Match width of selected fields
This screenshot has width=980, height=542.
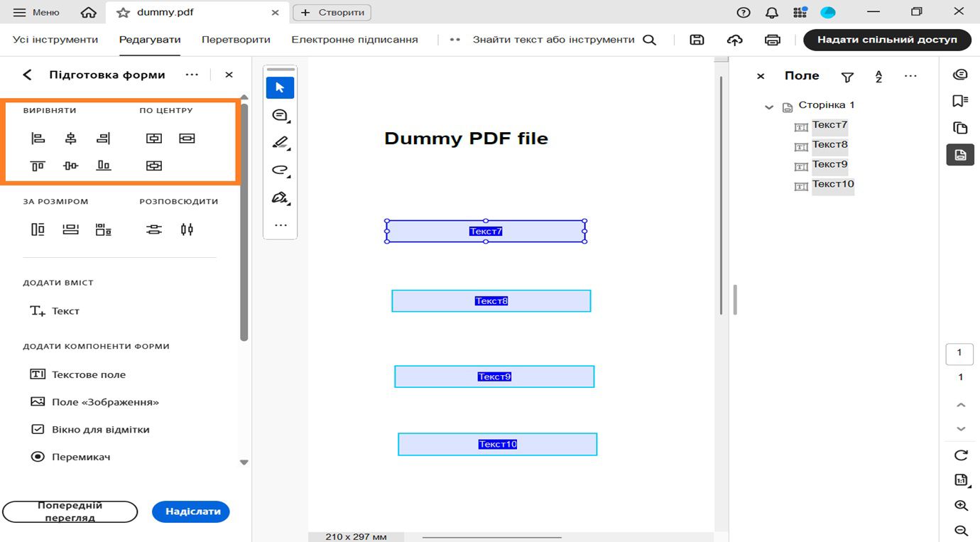70,229
